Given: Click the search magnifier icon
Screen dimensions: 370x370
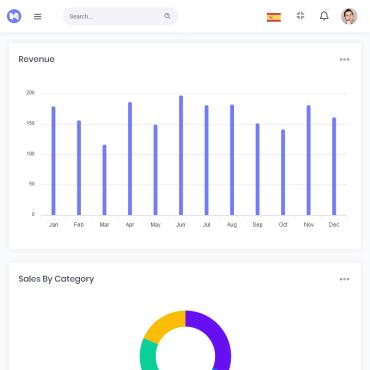Looking at the screenshot, I should [x=167, y=16].
